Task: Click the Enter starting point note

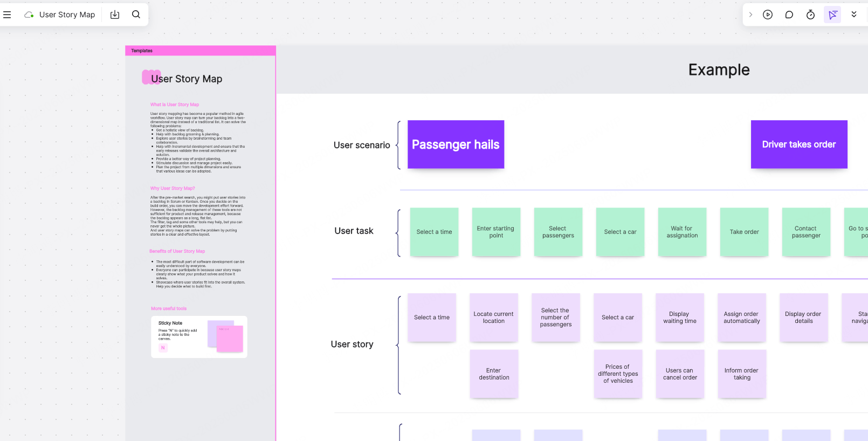Action: (x=496, y=232)
